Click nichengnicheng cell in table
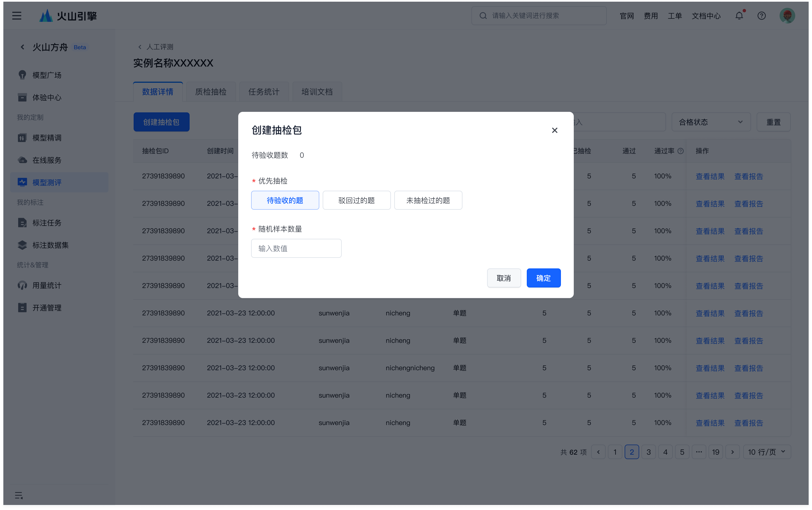The width and height of the screenshot is (812, 510). (x=410, y=368)
